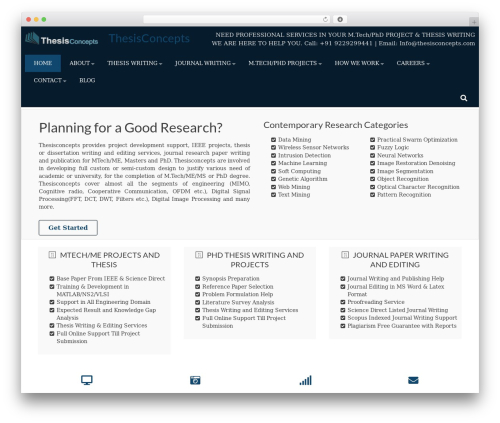The width and height of the screenshot is (500, 423).
Task: Click Support in All Engineering Domain
Action: [x=103, y=302]
